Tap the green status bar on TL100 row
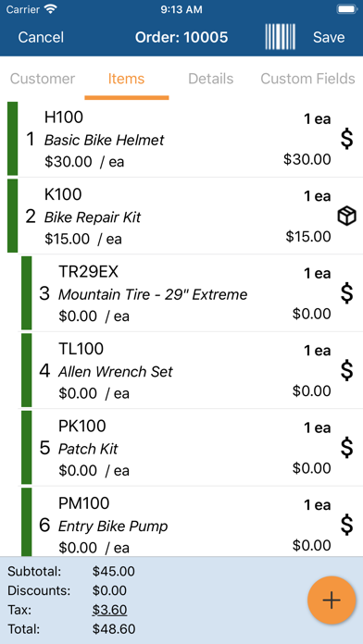This screenshot has height=644, width=363. point(26,370)
